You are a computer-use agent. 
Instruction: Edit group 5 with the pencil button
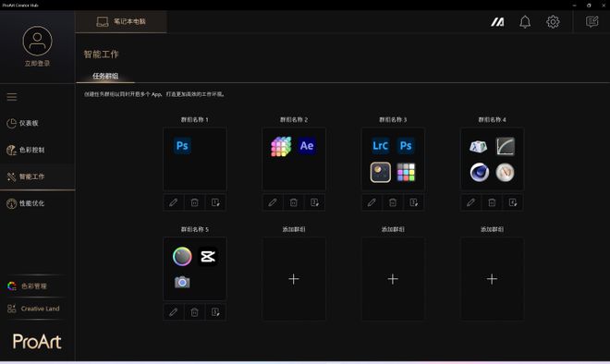click(x=173, y=312)
